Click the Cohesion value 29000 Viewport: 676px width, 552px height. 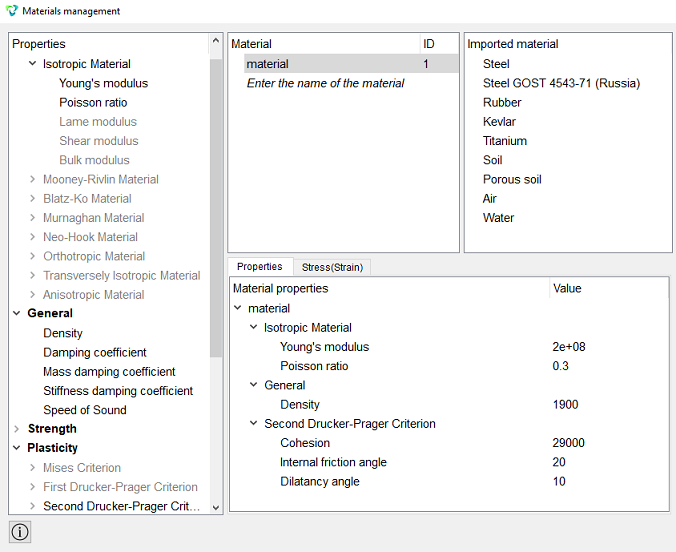pyautogui.click(x=568, y=443)
